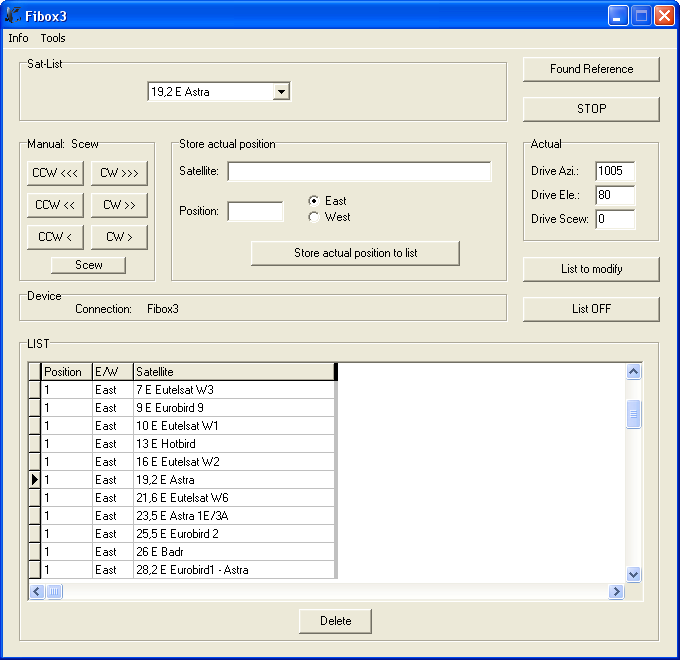This screenshot has width=680, height=660.
Task: Select the 13 E Hotbird row
Action: click(x=234, y=443)
